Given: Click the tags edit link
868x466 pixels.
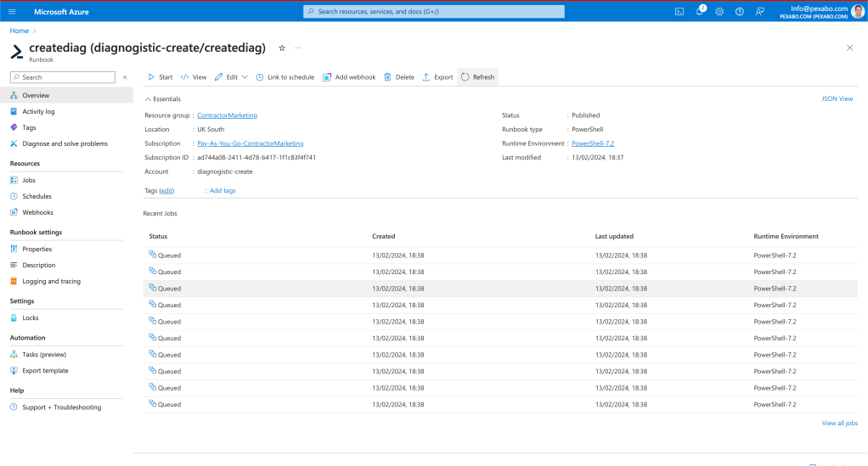Looking at the screenshot, I should (x=166, y=191).
